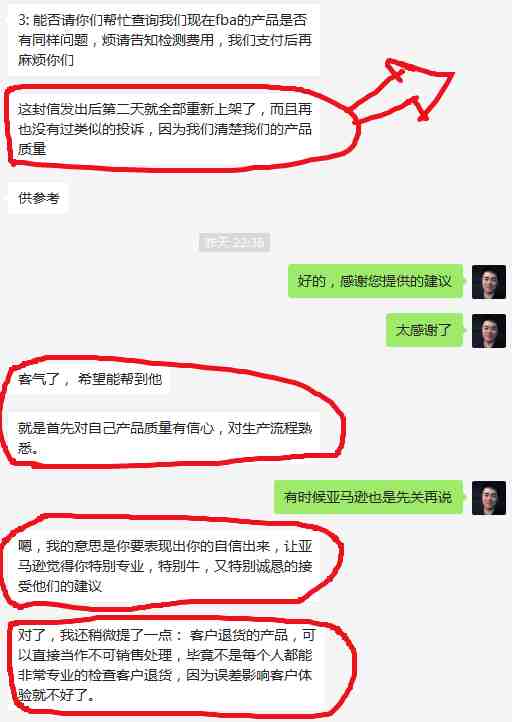Click message starting 嗯，我的意思是你要表现出

(x=164, y=566)
